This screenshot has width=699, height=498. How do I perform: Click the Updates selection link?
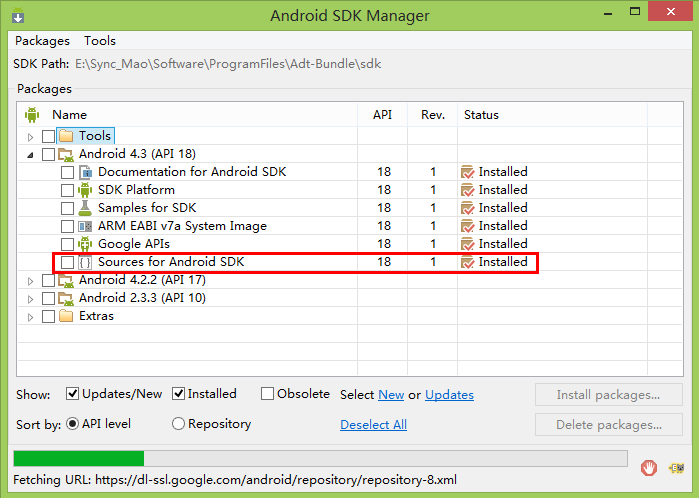449,395
